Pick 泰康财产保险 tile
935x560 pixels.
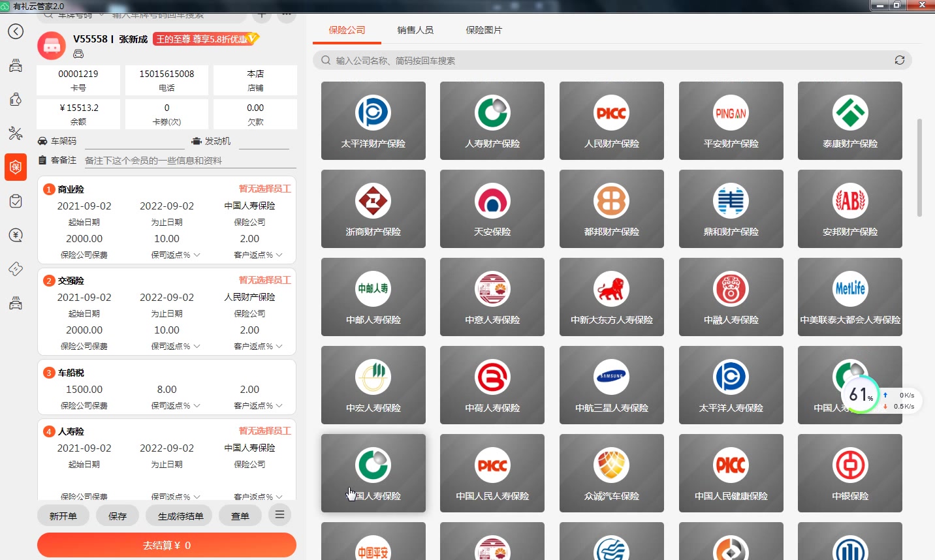(x=850, y=121)
